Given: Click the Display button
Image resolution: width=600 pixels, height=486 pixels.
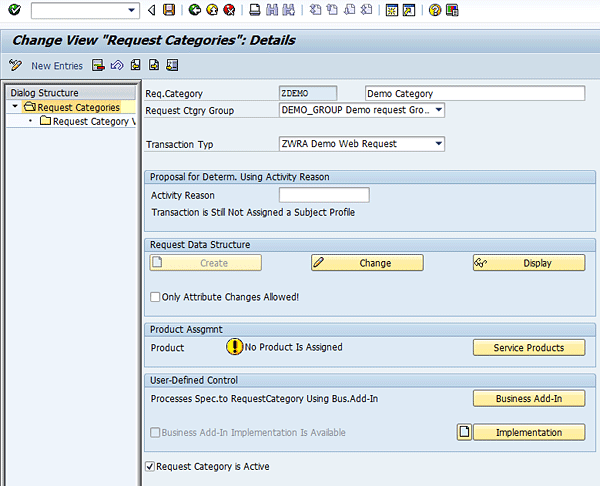Looking at the screenshot, I should [x=529, y=263].
